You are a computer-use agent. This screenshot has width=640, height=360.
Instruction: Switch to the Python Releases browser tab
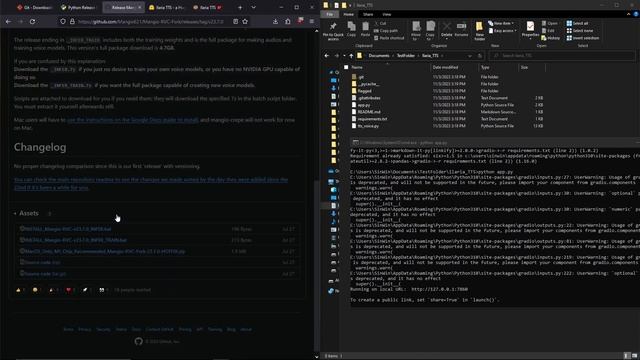[x=78, y=7]
